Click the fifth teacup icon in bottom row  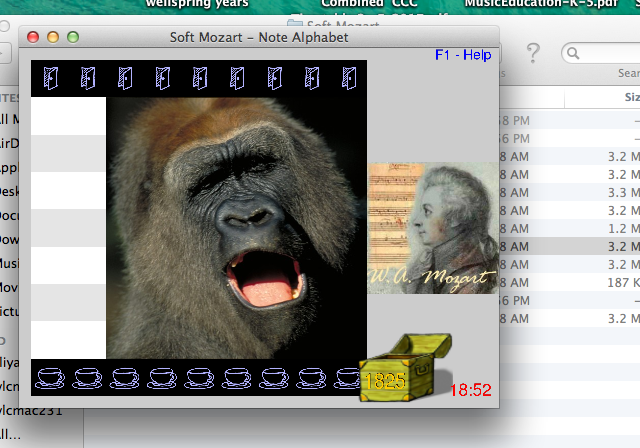(x=199, y=378)
